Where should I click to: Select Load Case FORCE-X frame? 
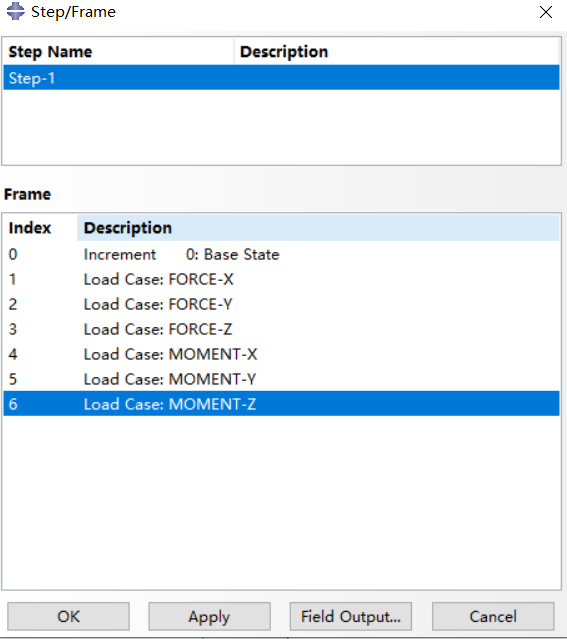coord(281,280)
